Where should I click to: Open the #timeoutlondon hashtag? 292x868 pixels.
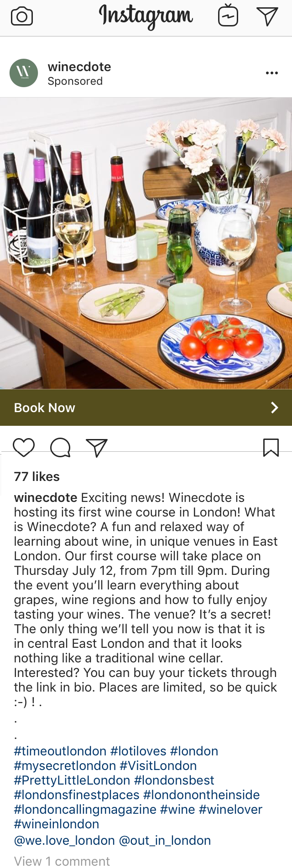[60, 751]
